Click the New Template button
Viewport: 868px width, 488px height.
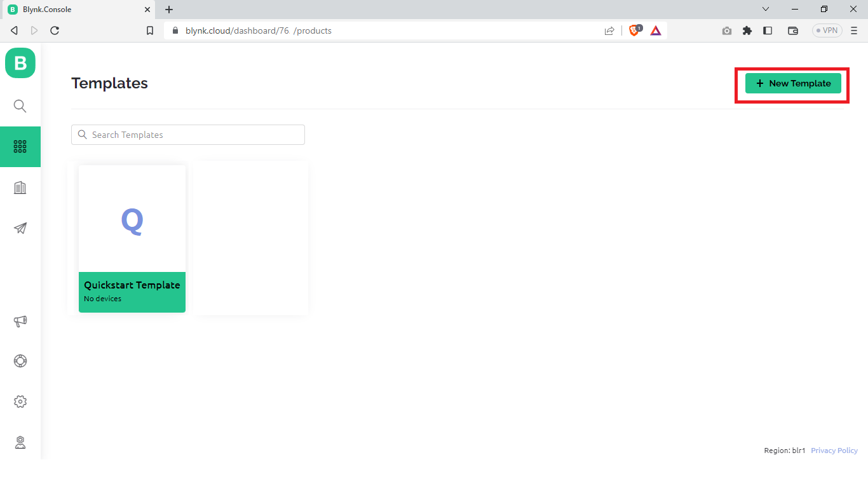click(792, 83)
